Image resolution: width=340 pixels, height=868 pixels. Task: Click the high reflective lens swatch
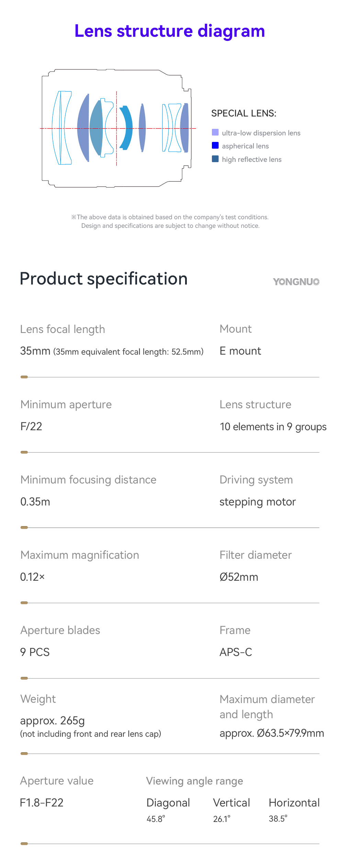(215, 159)
